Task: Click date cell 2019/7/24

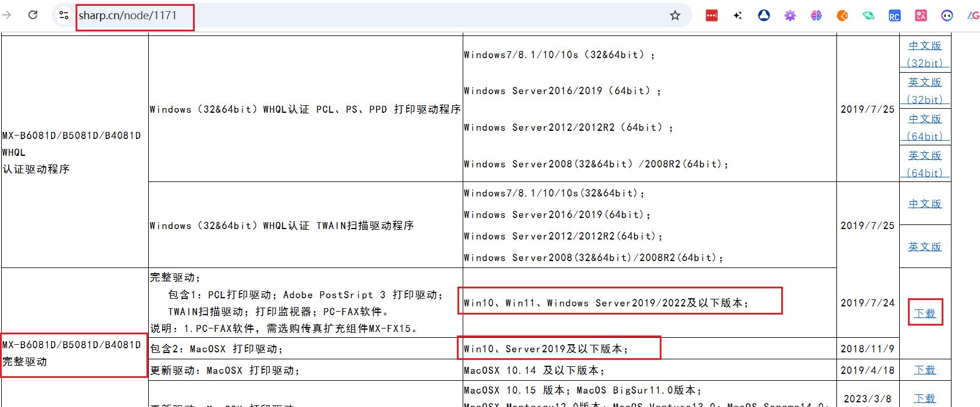Action: 867,303
